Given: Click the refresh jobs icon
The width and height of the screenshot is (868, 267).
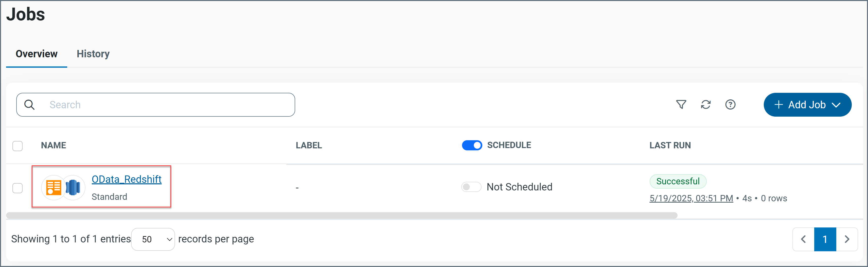Looking at the screenshot, I should coord(706,105).
